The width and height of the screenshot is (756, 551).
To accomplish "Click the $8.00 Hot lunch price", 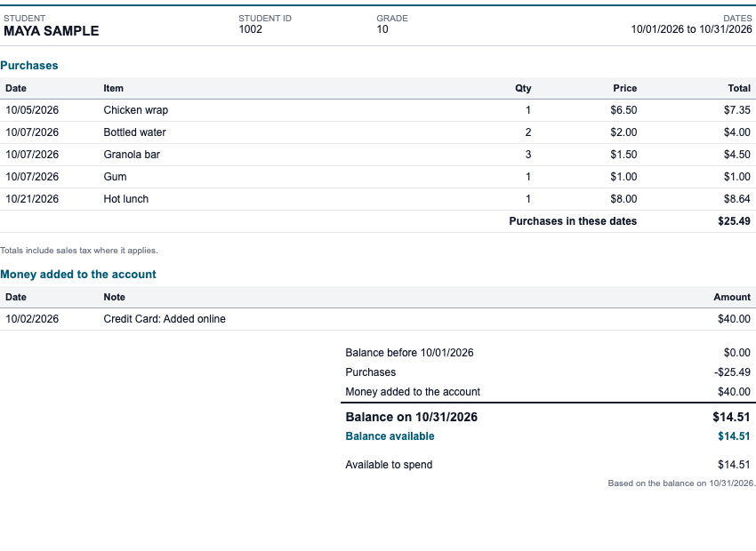I will click(x=623, y=199).
